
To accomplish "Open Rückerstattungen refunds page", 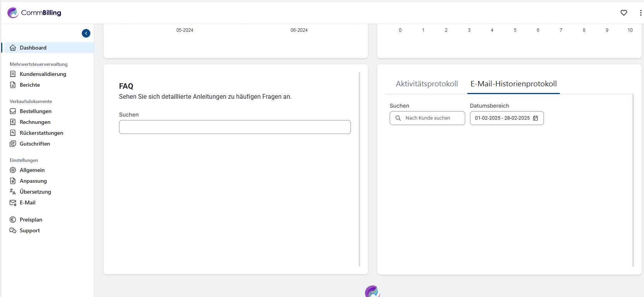I will (x=41, y=133).
